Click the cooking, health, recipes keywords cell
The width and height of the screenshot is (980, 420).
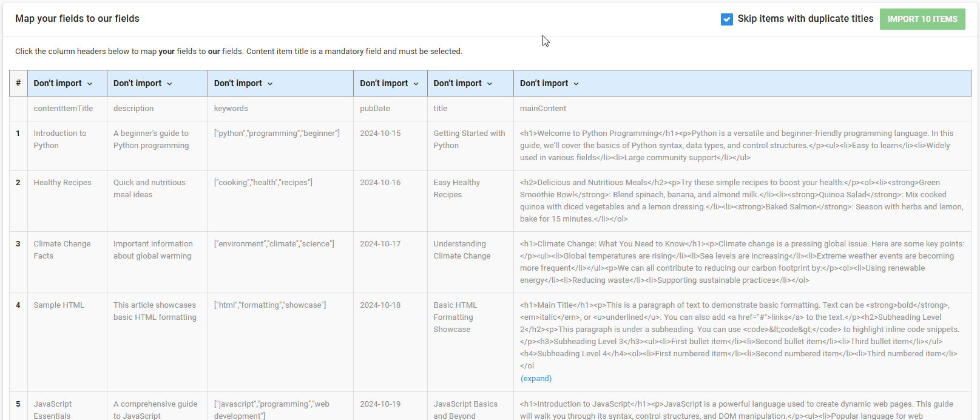(x=280, y=201)
